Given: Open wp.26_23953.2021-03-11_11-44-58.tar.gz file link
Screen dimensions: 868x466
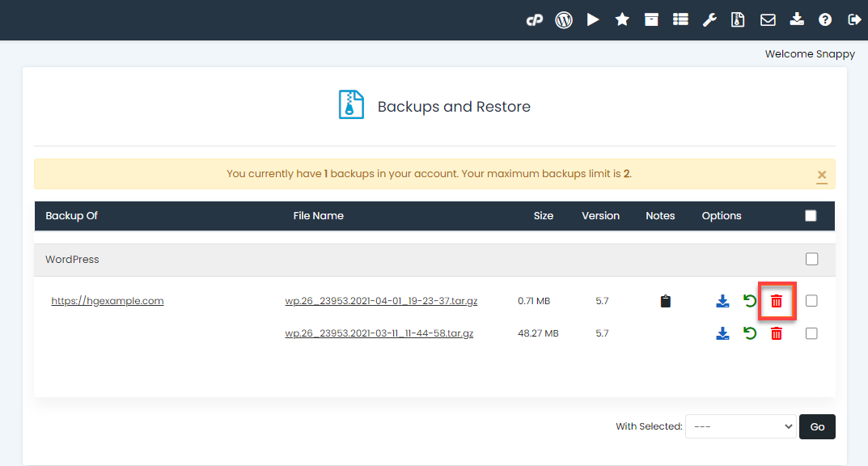Looking at the screenshot, I should click(379, 333).
